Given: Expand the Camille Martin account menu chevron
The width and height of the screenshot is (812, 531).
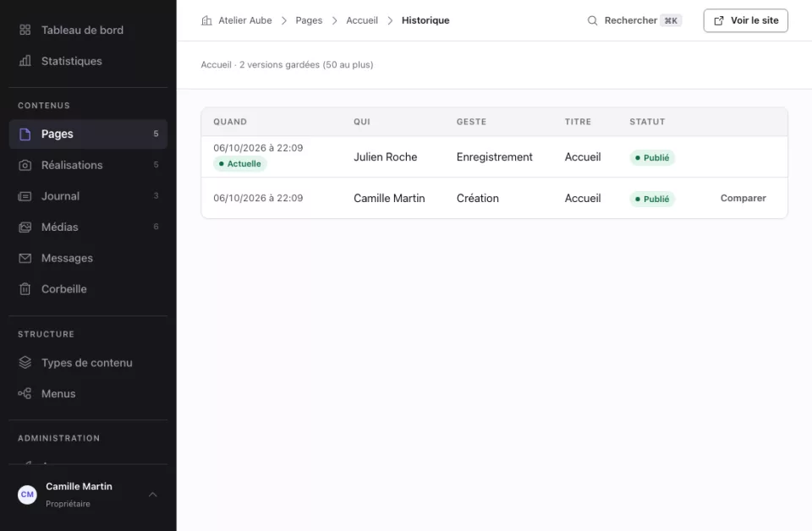Looking at the screenshot, I should coord(153,495).
